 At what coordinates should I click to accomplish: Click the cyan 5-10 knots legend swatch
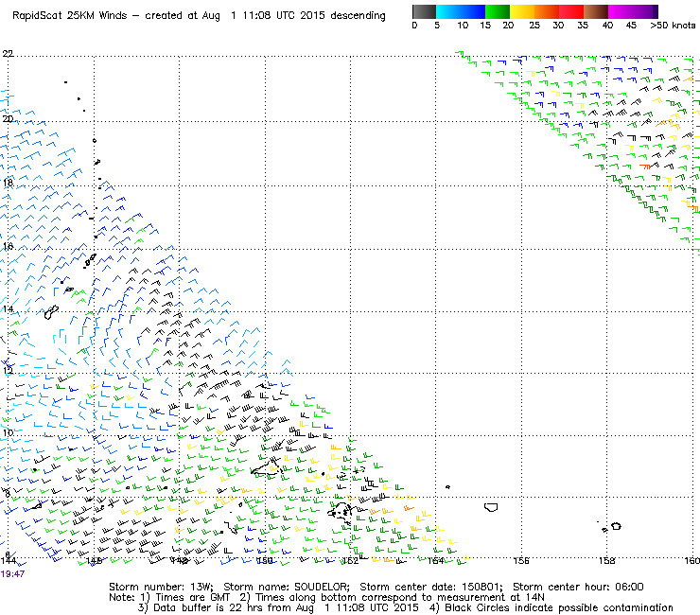448,11
